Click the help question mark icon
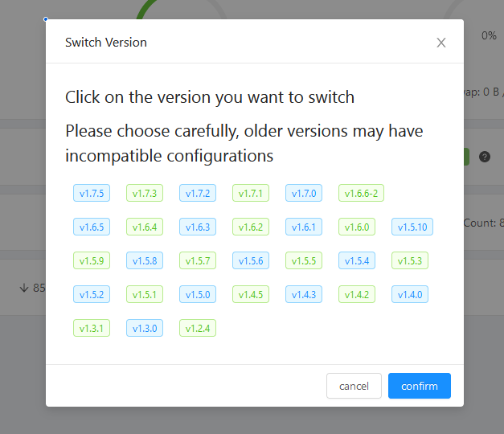 (x=485, y=157)
